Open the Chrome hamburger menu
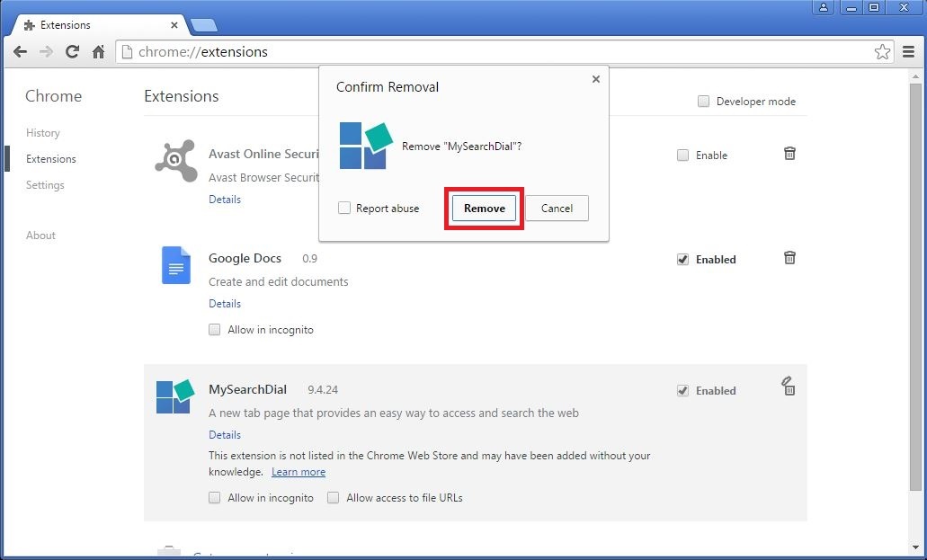 click(909, 52)
